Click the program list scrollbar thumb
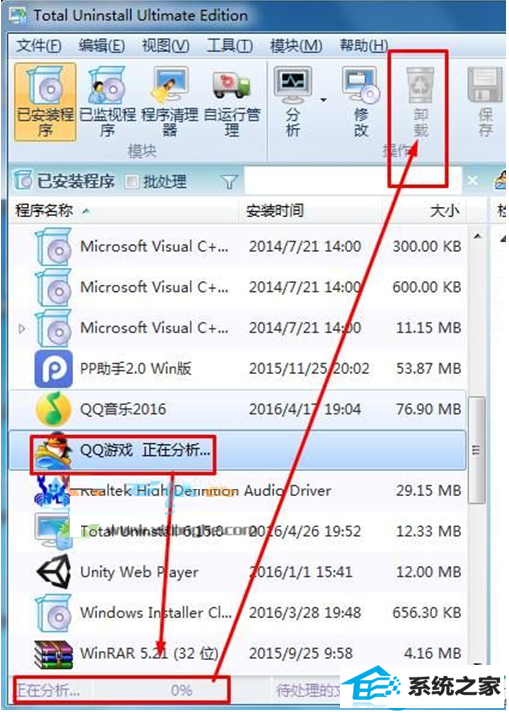 pyautogui.click(x=477, y=450)
